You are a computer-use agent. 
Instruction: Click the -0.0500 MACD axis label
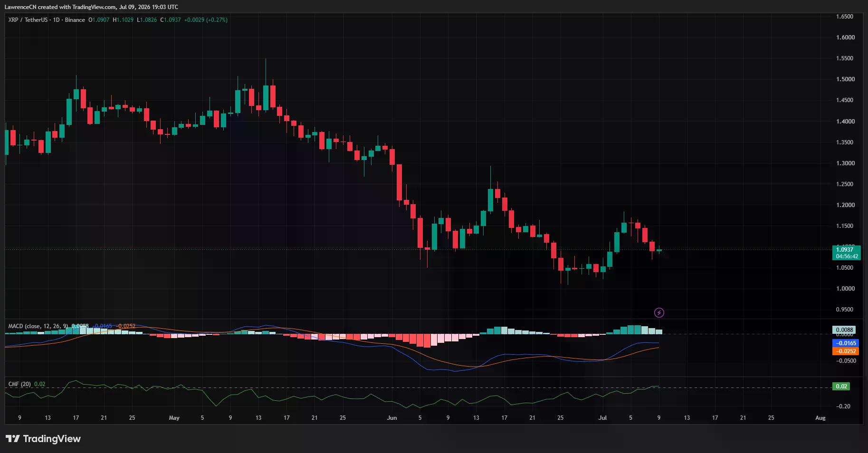(846, 361)
